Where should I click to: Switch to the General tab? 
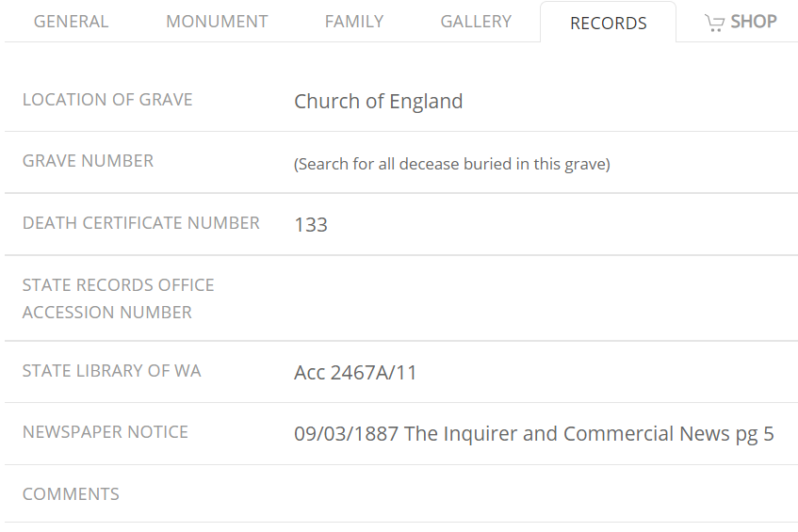[x=71, y=22]
